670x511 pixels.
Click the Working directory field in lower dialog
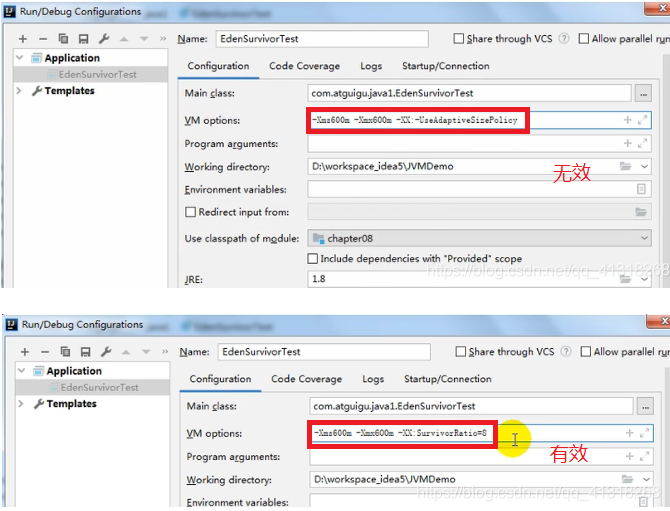481,479
